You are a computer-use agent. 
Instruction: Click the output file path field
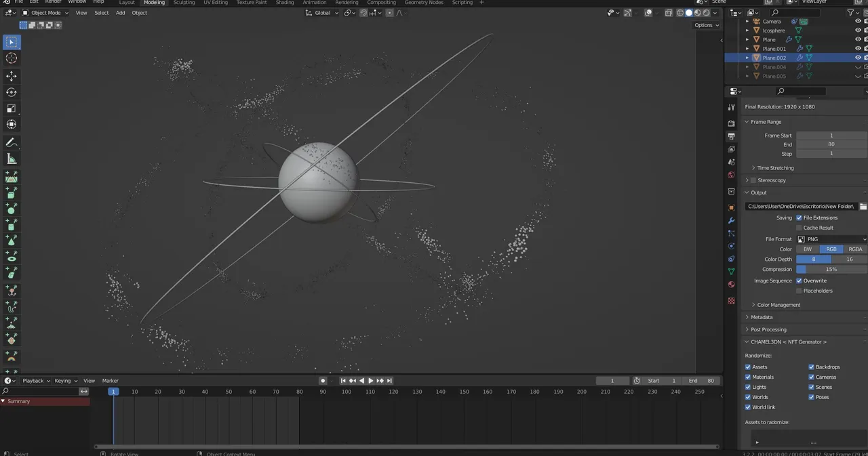[x=801, y=206]
